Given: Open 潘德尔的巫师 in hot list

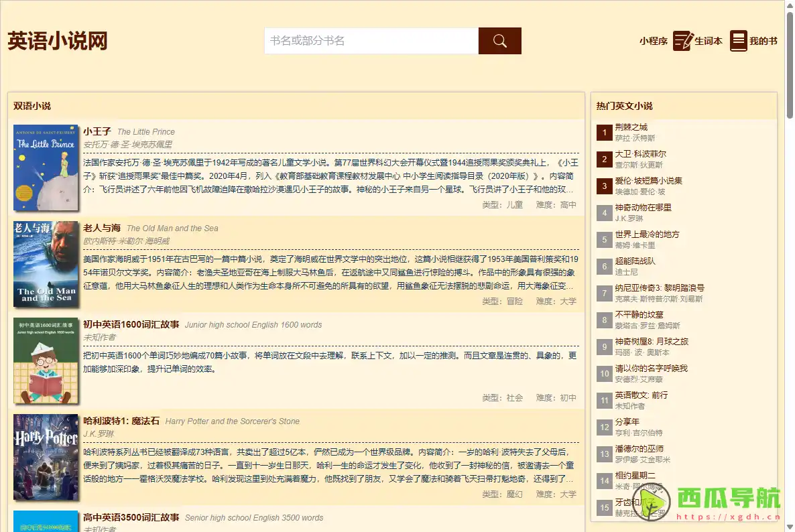Looking at the screenshot, I should (639, 449).
